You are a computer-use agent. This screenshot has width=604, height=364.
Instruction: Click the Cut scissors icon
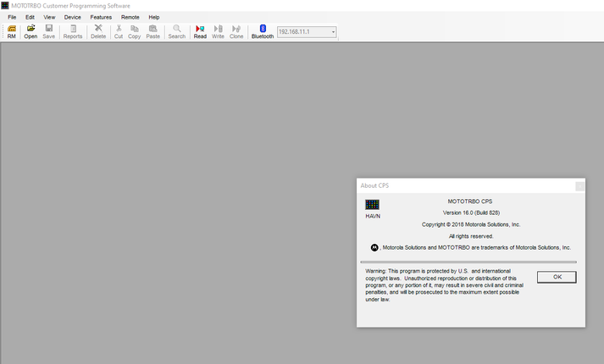click(x=119, y=31)
